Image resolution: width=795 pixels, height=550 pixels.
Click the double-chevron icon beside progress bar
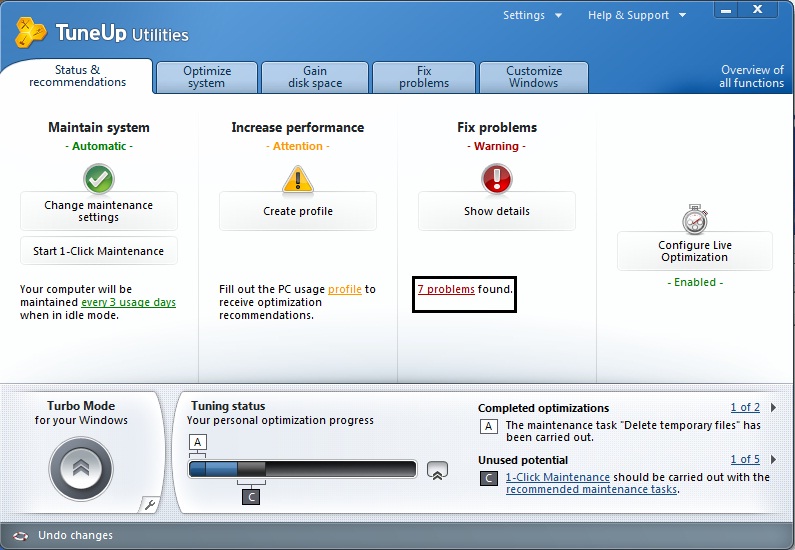pyautogui.click(x=437, y=470)
